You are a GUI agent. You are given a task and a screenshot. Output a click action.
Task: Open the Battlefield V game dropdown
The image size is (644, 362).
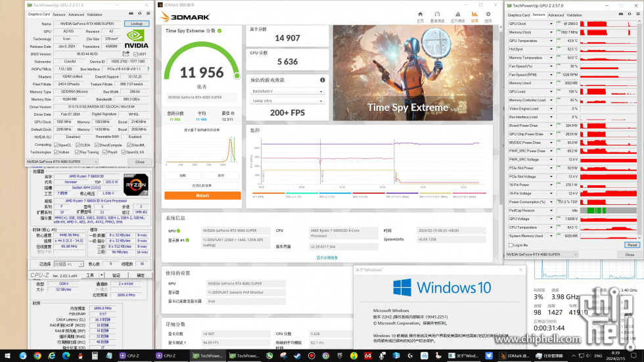click(287, 91)
